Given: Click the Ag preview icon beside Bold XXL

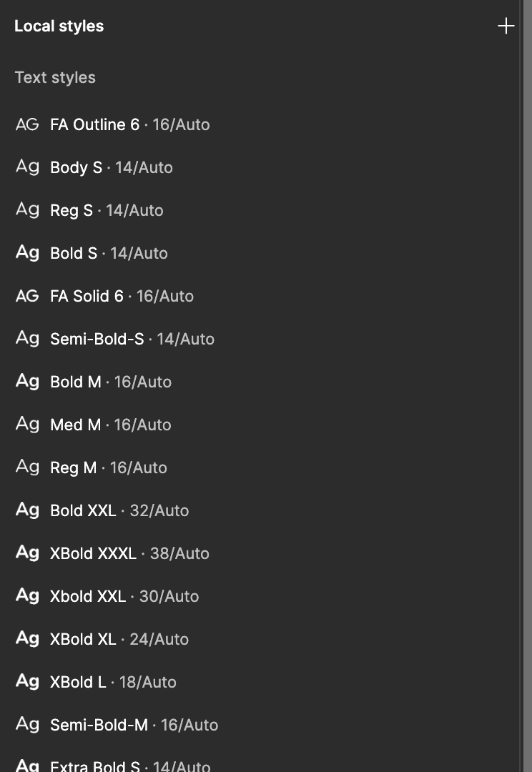Looking at the screenshot, I should (27, 510).
